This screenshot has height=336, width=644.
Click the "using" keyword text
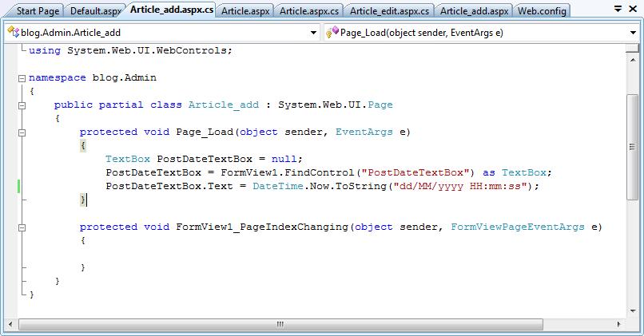(x=45, y=50)
